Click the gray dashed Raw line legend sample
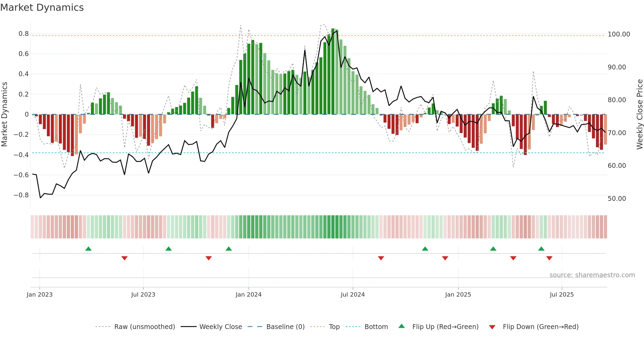Image resolution: width=644 pixels, height=362 pixels. (103, 327)
